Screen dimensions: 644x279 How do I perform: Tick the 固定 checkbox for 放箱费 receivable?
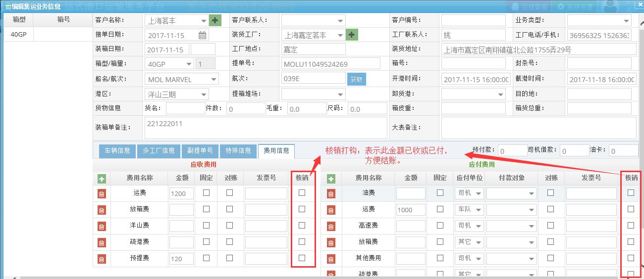point(206,209)
